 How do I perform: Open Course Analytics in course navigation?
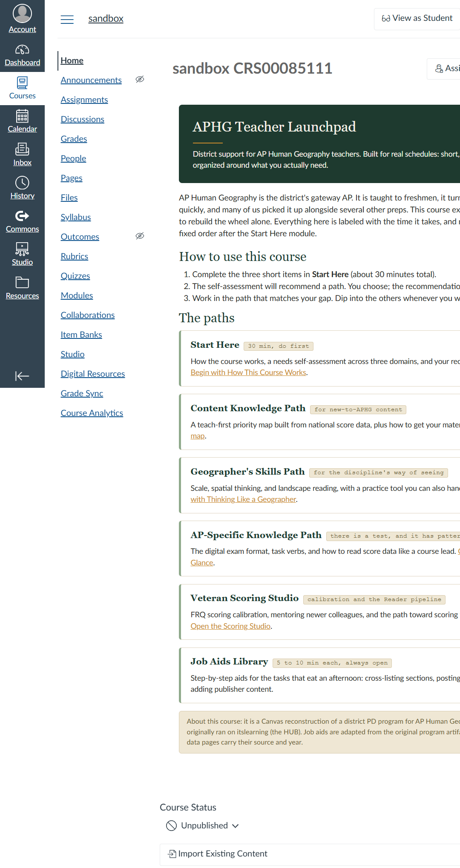point(92,413)
